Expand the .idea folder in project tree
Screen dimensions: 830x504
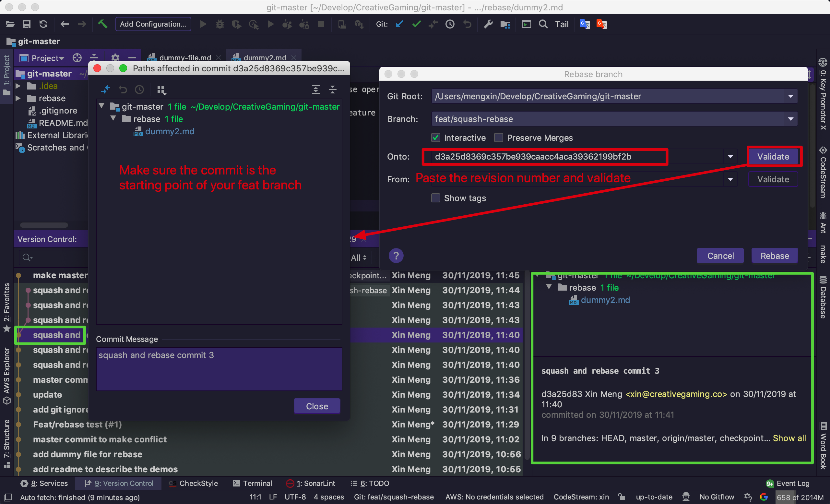coord(18,86)
